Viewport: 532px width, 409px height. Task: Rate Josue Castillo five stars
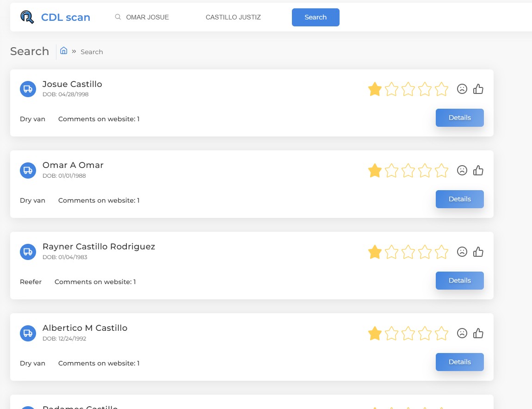pos(442,89)
